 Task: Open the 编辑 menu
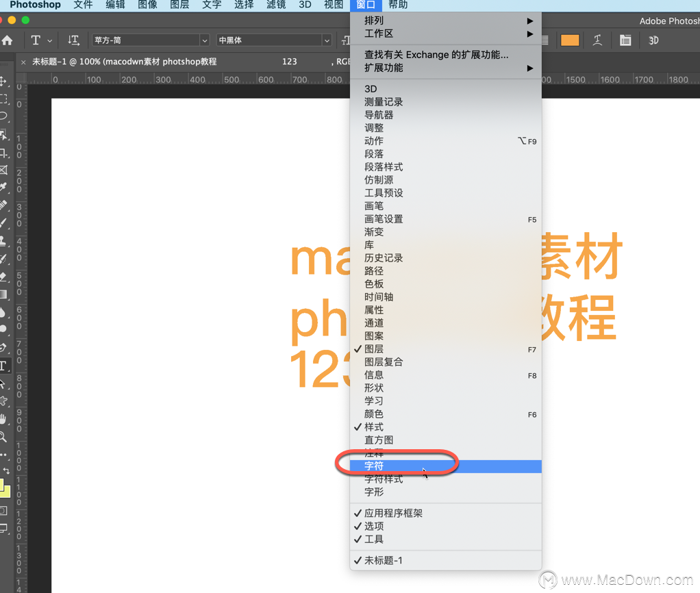[115, 5]
